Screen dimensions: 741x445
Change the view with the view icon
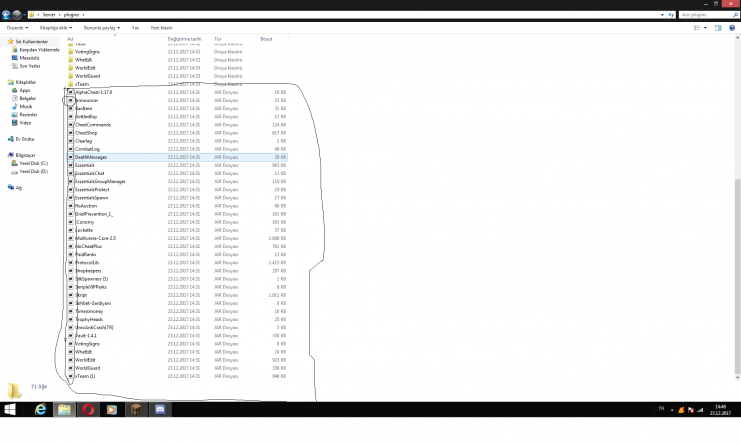point(697,28)
